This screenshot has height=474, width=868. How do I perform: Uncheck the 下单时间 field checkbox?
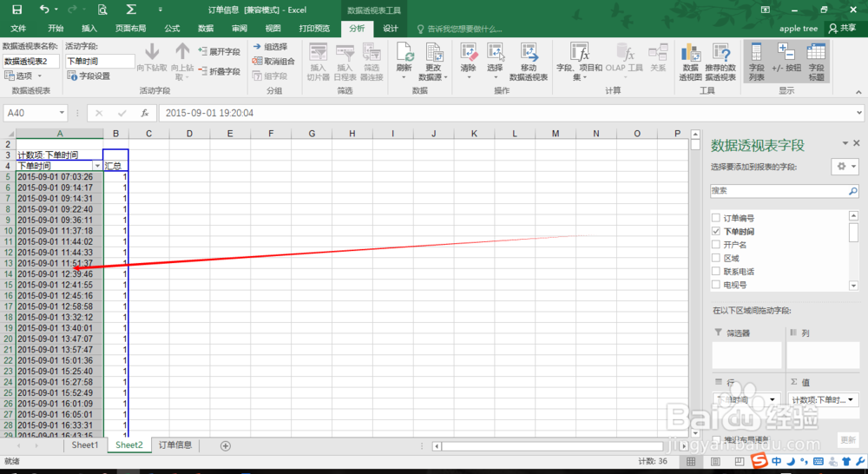[x=716, y=231]
